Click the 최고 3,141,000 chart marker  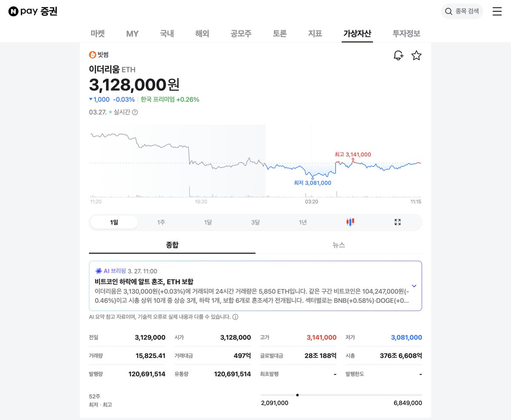353,155
